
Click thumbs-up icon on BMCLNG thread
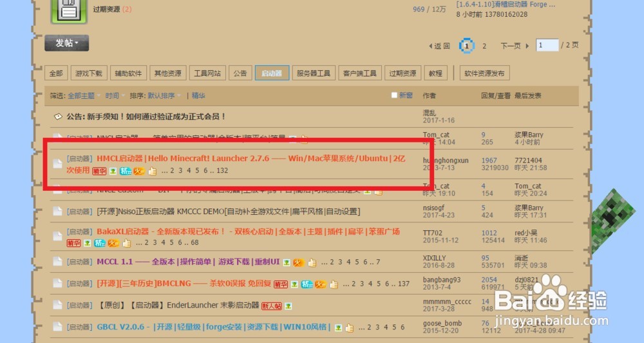(x=334, y=284)
